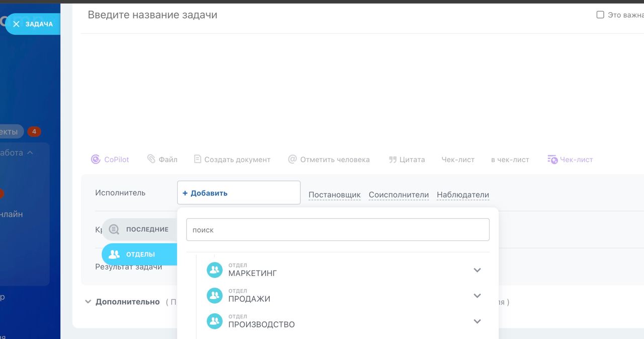Click the red 4 notification badge
The width and height of the screenshot is (644, 339).
tap(34, 132)
